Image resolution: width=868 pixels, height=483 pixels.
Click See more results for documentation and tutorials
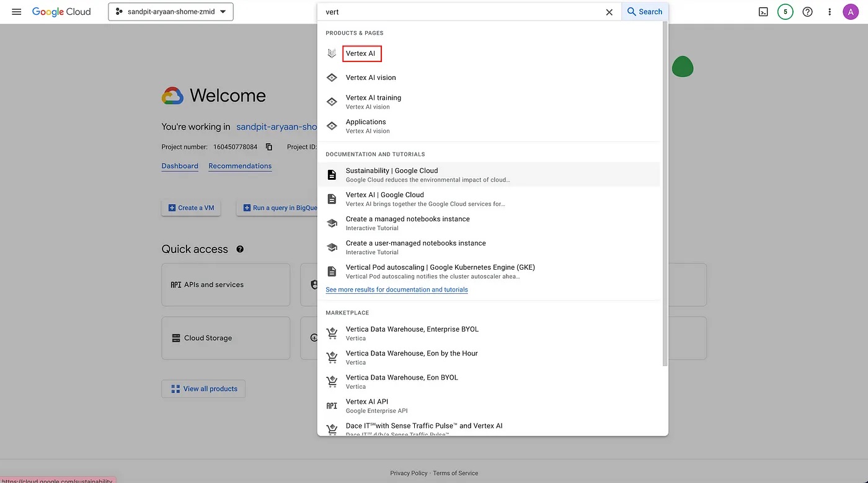pos(397,290)
